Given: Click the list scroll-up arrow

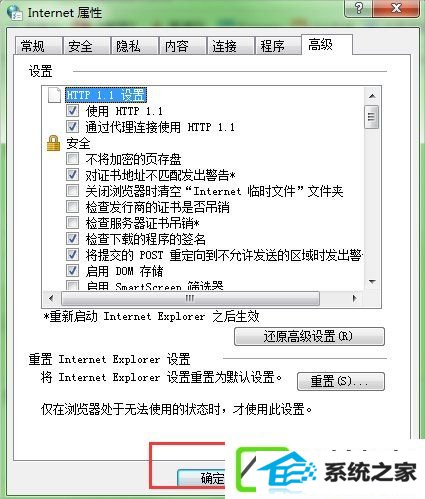Looking at the screenshot, I should coord(372,96).
